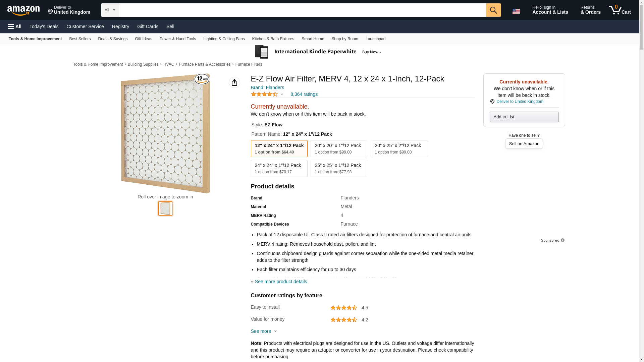Select the 24" x 24" x 1"/12 Pack option

tap(279, 168)
